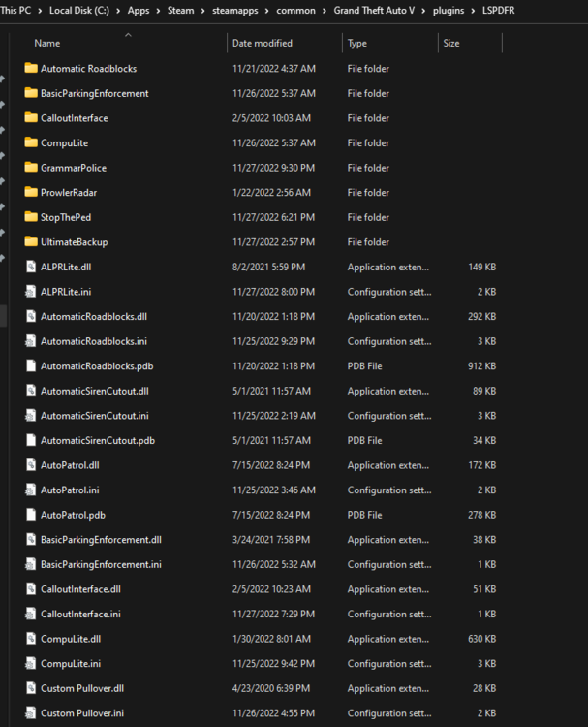Sort by the Date modified column header
Screen dimensions: 588x727
pos(263,43)
